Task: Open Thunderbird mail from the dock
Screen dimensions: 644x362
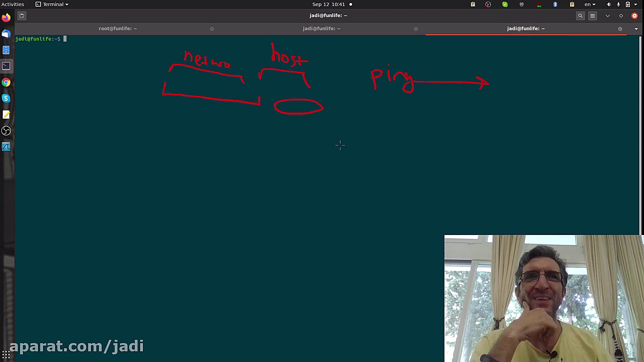Action: click(x=6, y=34)
